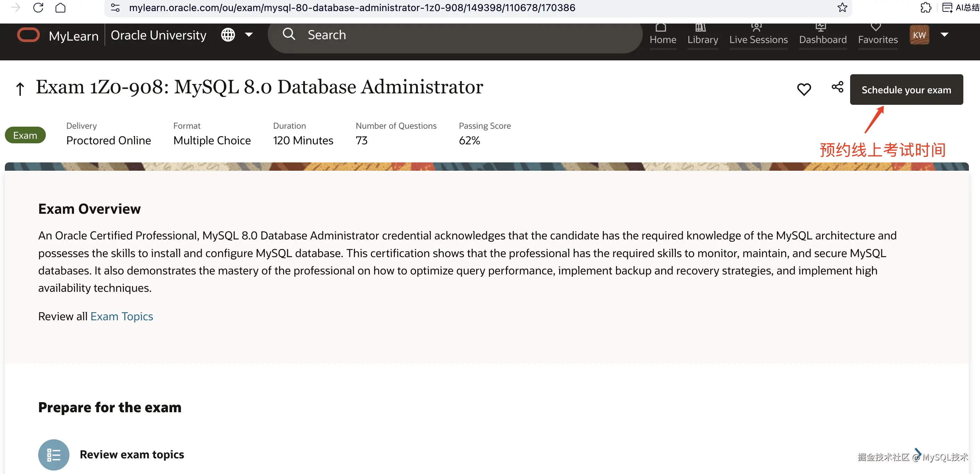The height and width of the screenshot is (474, 980).
Task: Expand the Review exam topics chevron
Action: [x=918, y=452]
